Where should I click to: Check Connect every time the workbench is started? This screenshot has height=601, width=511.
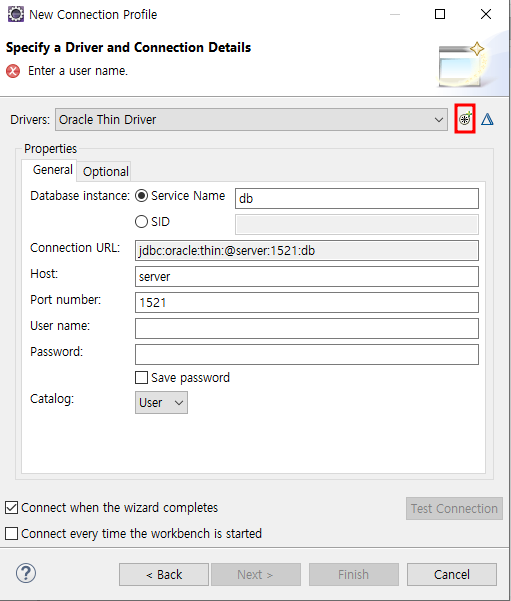point(12,534)
